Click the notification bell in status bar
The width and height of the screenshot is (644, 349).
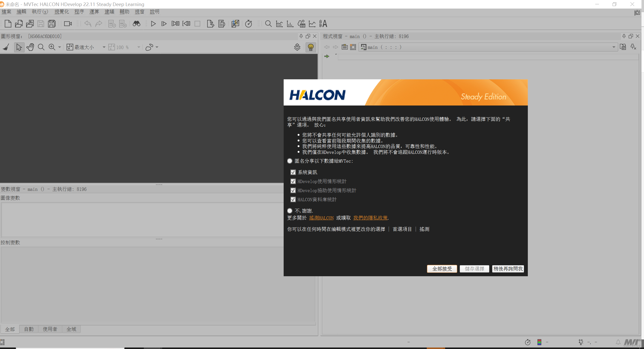click(x=618, y=342)
